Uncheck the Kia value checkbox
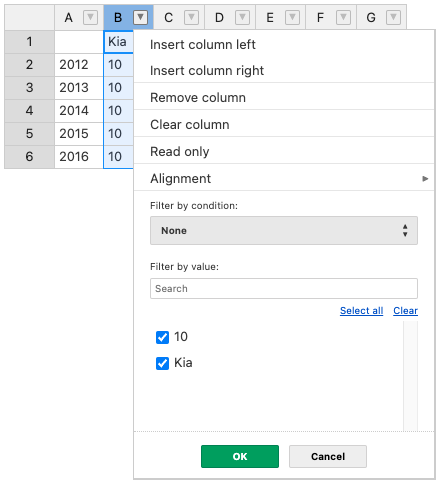Image resolution: width=445 pixels, height=489 pixels. click(162, 363)
